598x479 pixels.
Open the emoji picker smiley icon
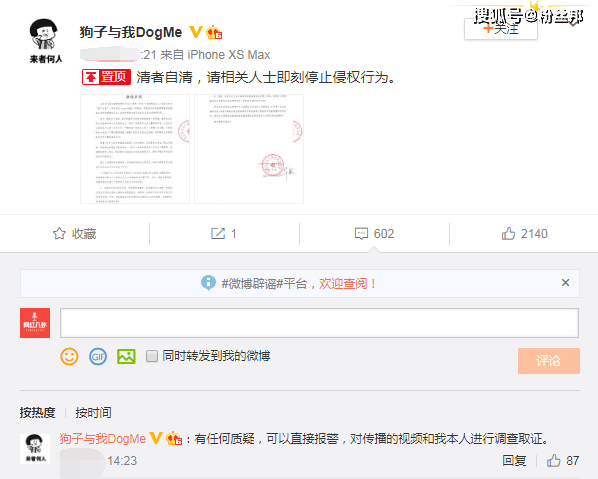click(69, 357)
